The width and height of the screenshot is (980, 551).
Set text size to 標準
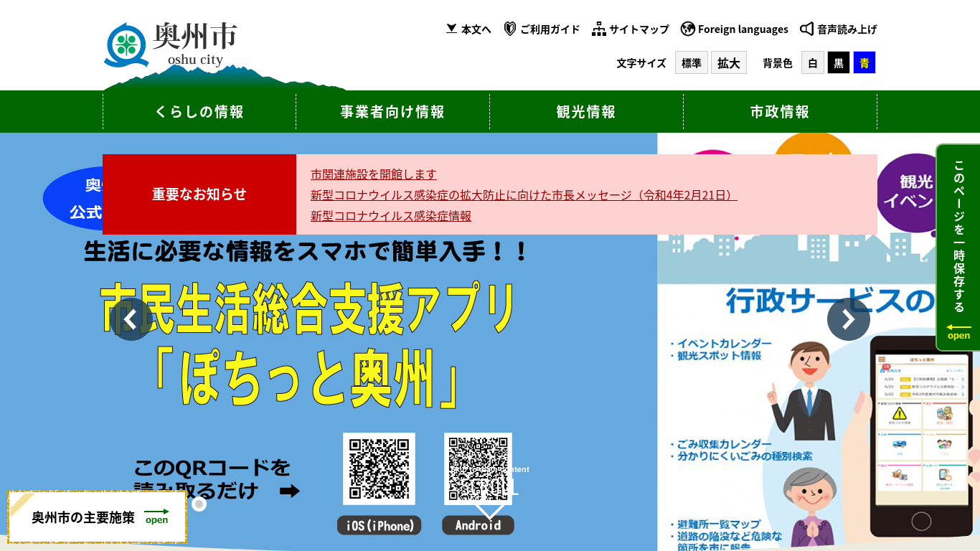(x=692, y=62)
